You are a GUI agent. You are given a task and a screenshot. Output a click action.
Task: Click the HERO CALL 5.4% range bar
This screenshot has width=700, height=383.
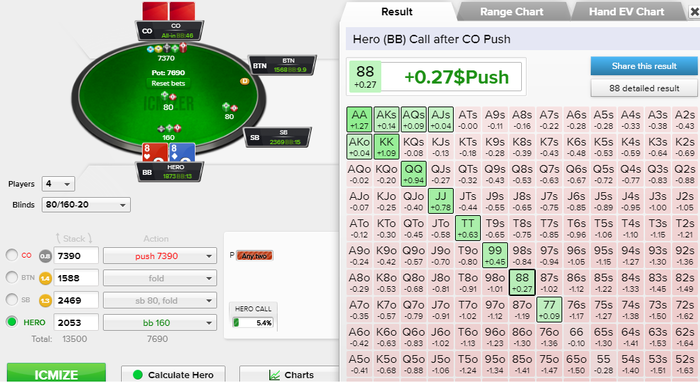click(x=253, y=322)
